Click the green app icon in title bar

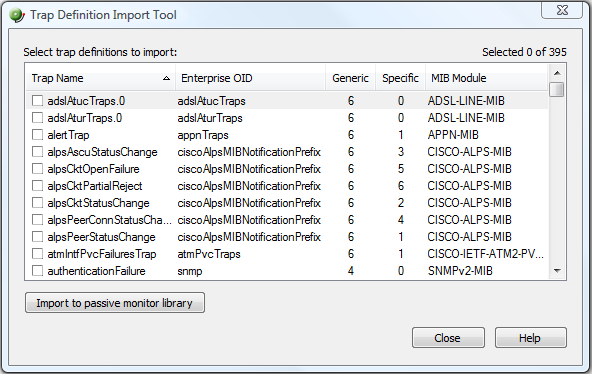coord(17,15)
